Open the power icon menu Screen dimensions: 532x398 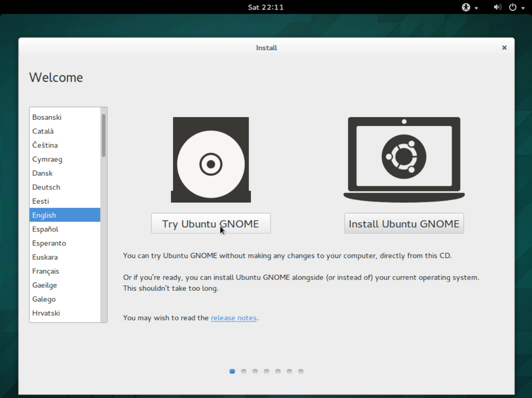click(x=513, y=7)
